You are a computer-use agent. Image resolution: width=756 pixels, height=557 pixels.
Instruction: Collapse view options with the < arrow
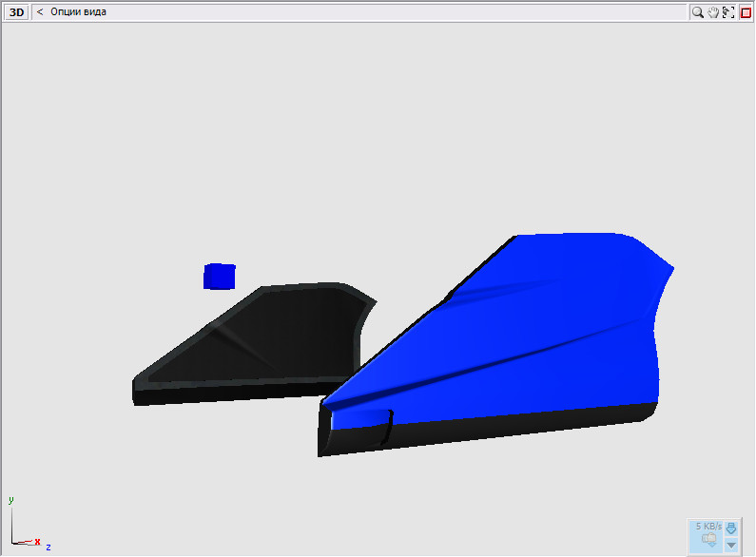(x=40, y=12)
